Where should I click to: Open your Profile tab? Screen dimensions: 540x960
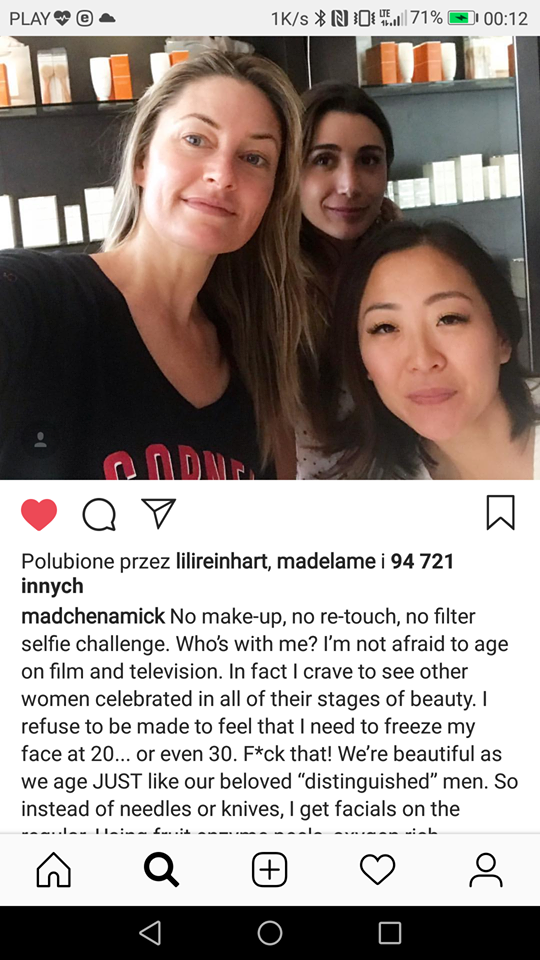coord(486,869)
